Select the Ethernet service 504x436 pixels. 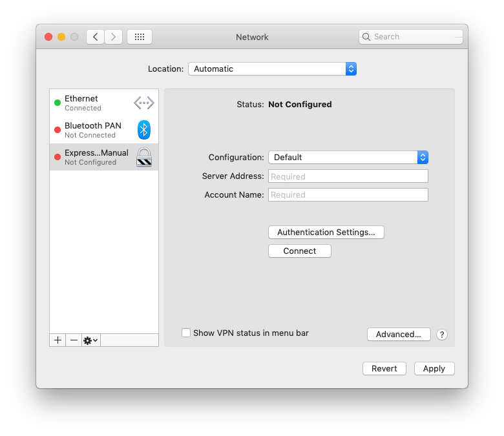pos(104,103)
